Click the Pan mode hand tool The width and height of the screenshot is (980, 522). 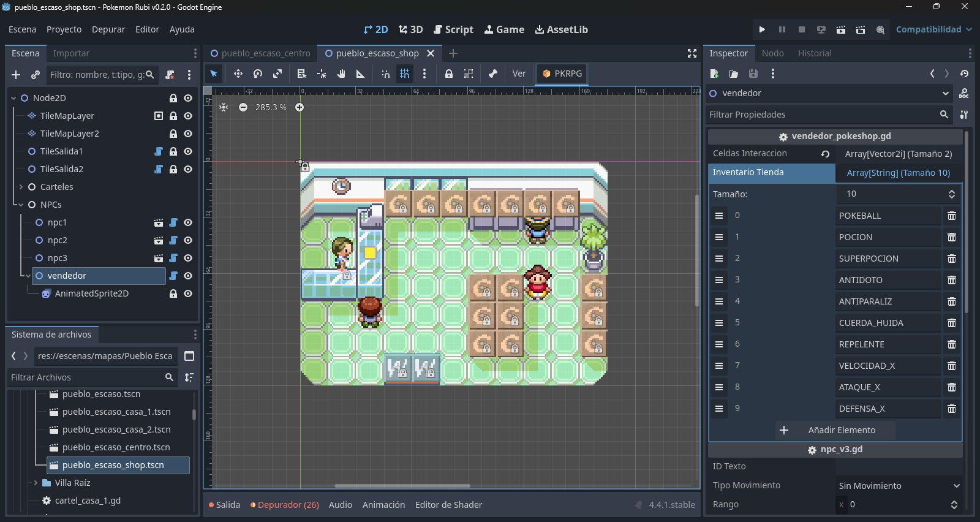(341, 74)
